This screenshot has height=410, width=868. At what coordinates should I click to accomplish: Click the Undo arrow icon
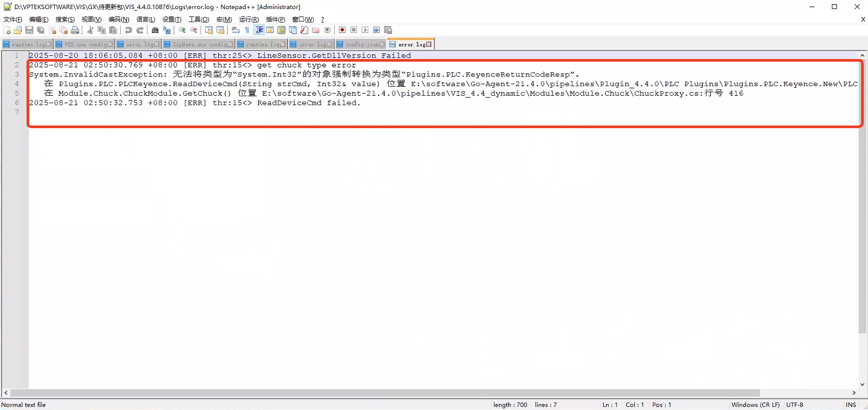pos(129,30)
